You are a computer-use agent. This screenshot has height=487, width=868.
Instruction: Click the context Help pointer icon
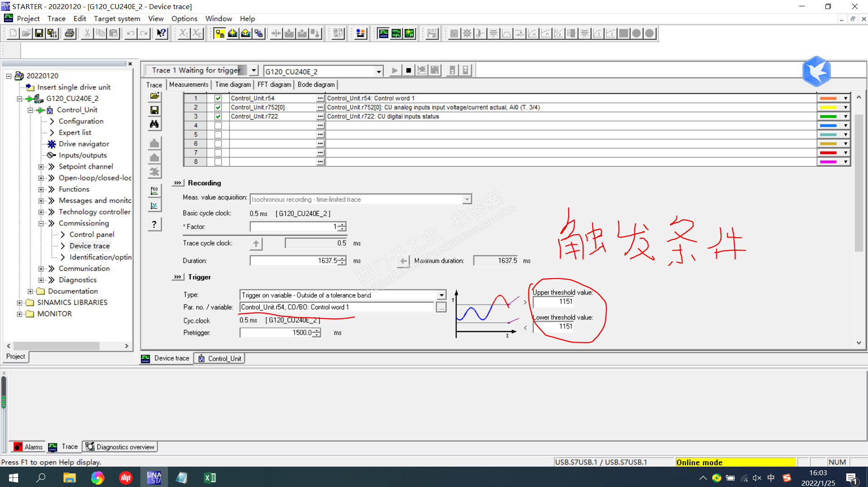coord(161,34)
